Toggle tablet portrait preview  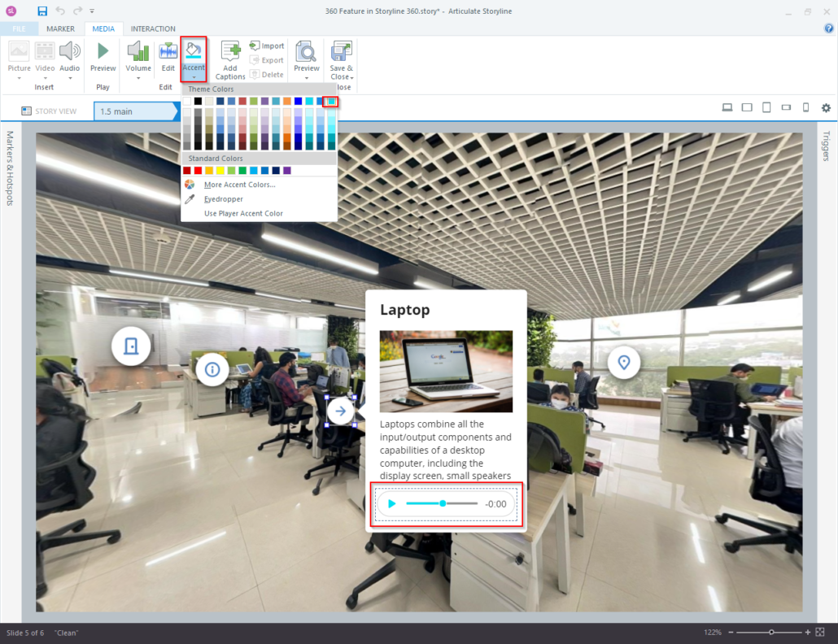pos(766,107)
